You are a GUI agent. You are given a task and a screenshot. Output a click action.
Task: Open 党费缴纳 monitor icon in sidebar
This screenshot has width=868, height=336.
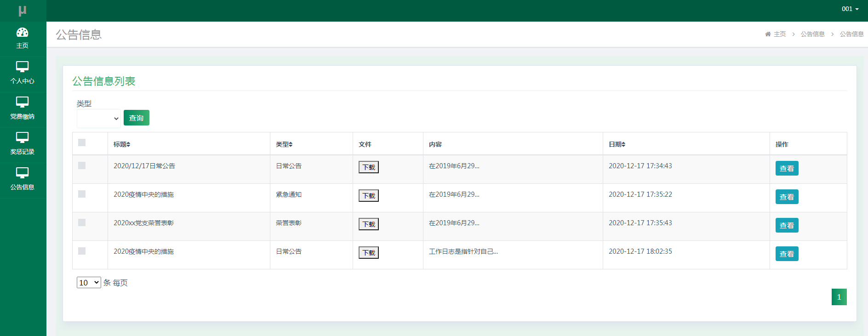coord(22,103)
